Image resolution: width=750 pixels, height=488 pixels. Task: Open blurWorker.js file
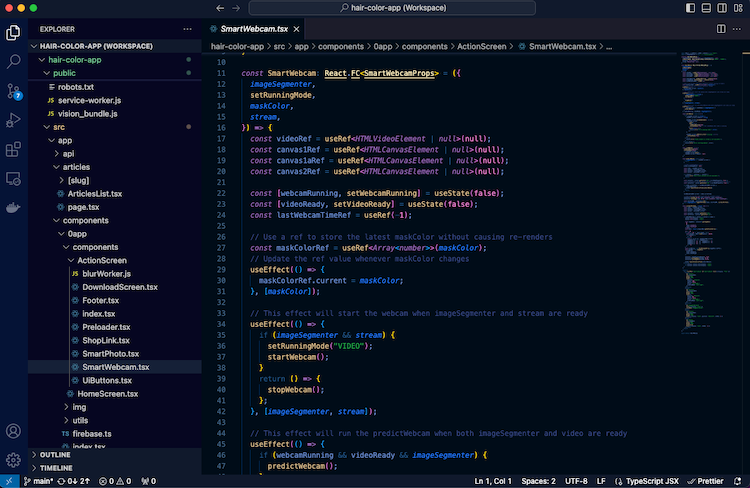[115, 274]
